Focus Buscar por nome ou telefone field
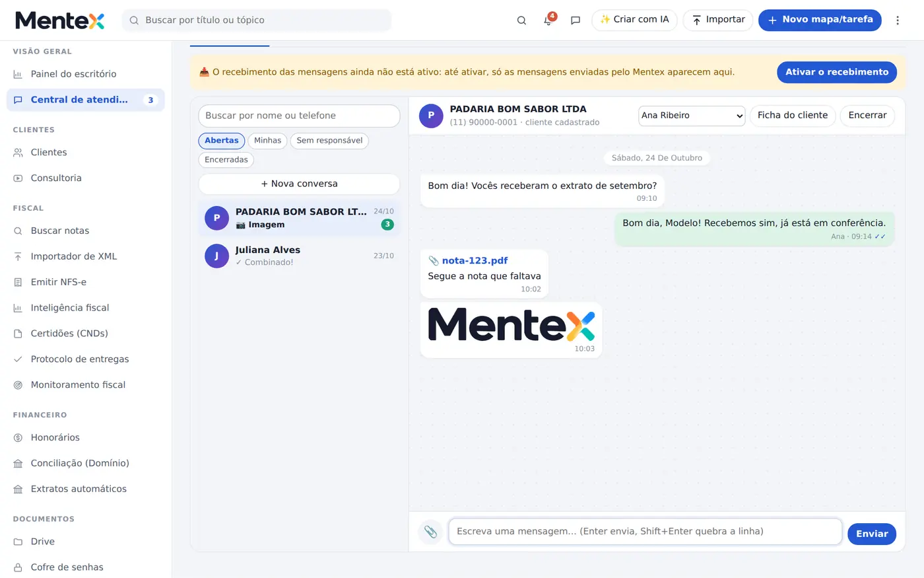 [299, 116]
